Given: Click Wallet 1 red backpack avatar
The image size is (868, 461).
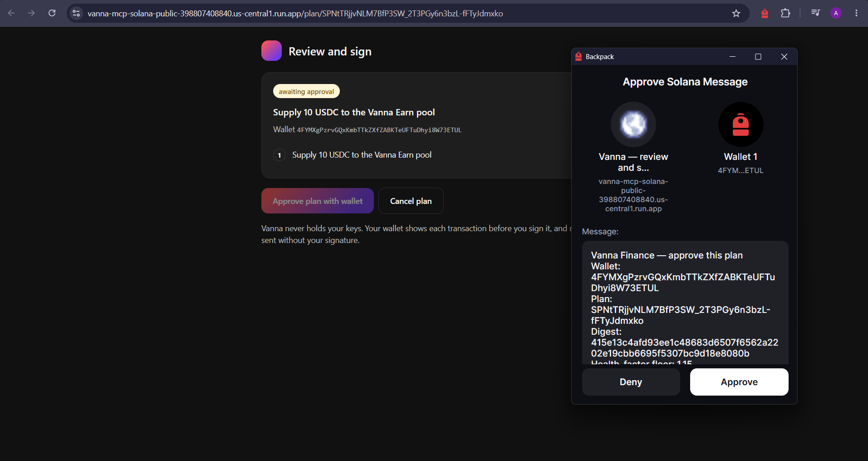Looking at the screenshot, I should click(x=740, y=124).
